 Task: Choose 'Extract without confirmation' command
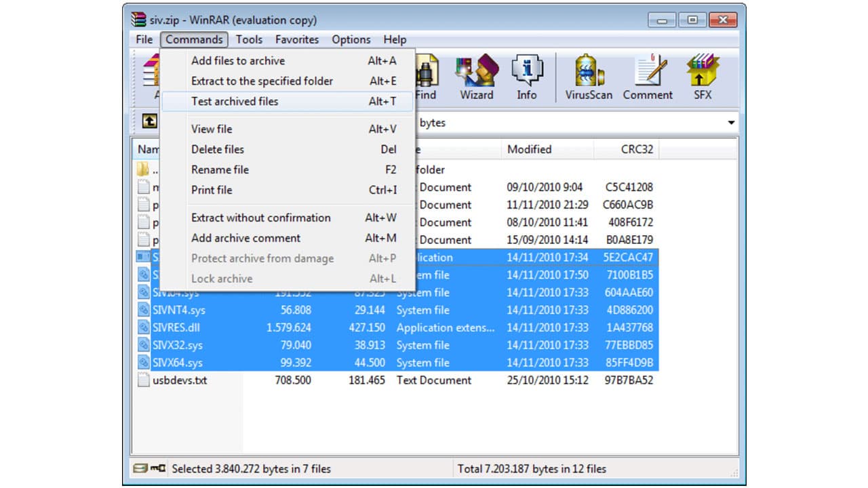pyautogui.click(x=261, y=218)
